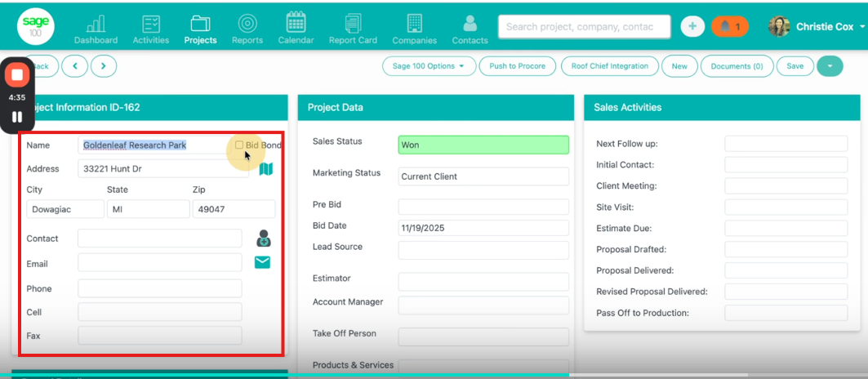Open the teal more-actions dropdown
This screenshot has width=868, height=379.
coord(830,66)
